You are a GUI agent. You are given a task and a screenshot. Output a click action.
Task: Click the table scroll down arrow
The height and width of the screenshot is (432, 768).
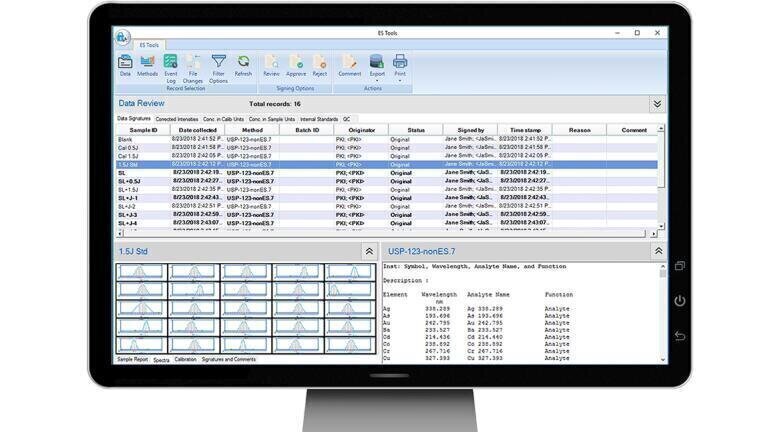tap(661, 226)
